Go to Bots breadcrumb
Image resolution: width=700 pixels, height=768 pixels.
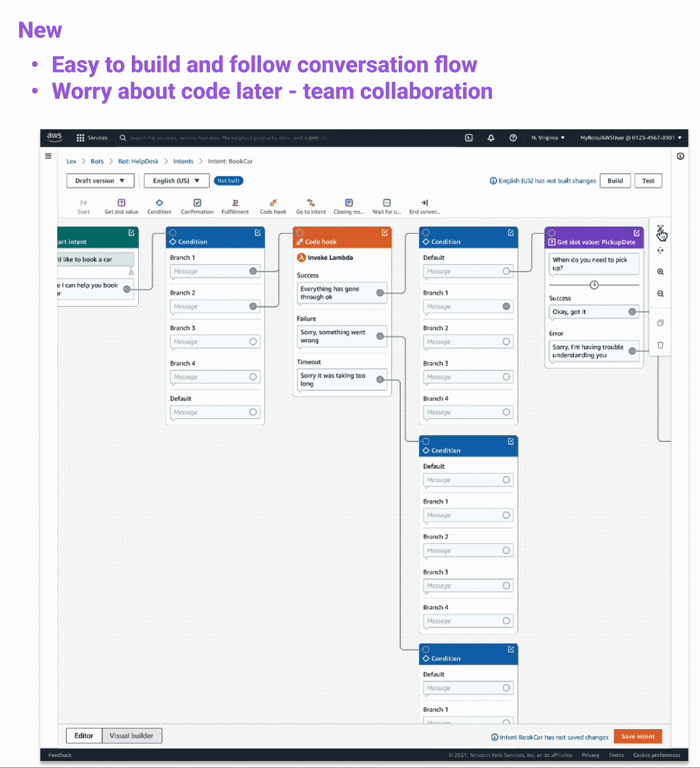[x=97, y=161]
